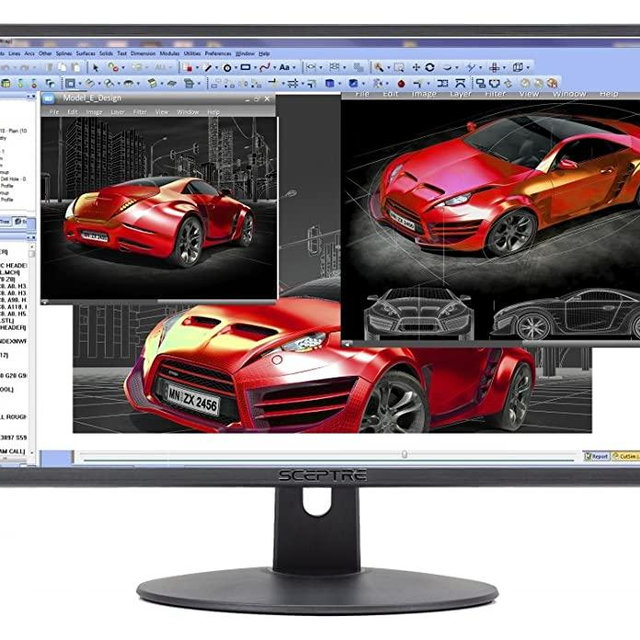640x640 pixels.
Task: Open the dropdown arrow beside the red crosshair icon
Action: 504,68
